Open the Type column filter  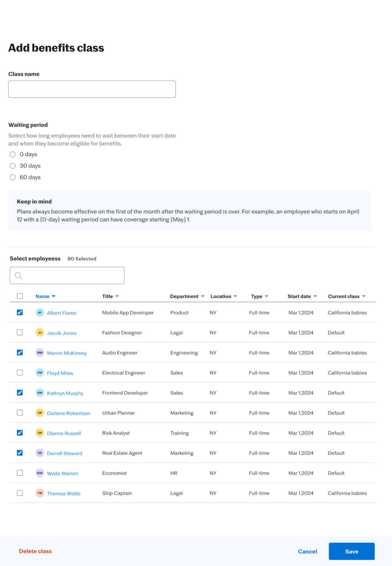point(267,296)
